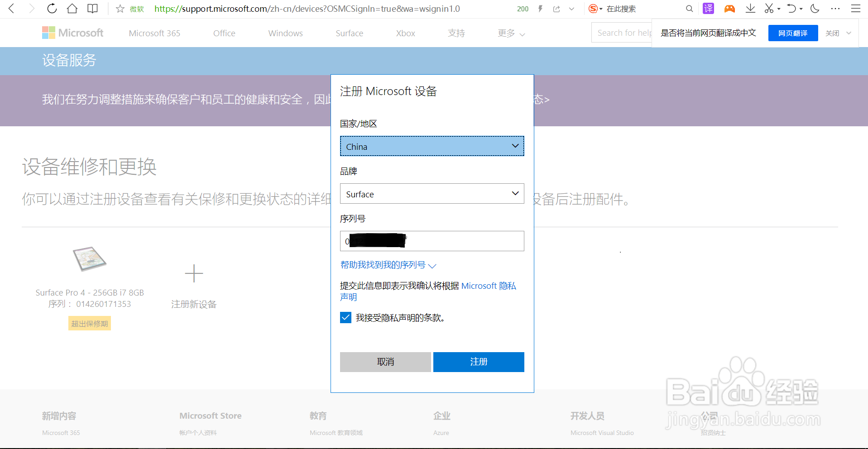Expand the undo icon dropdown arrow
This screenshot has width=868, height=449.
click(x=801, y=9)
